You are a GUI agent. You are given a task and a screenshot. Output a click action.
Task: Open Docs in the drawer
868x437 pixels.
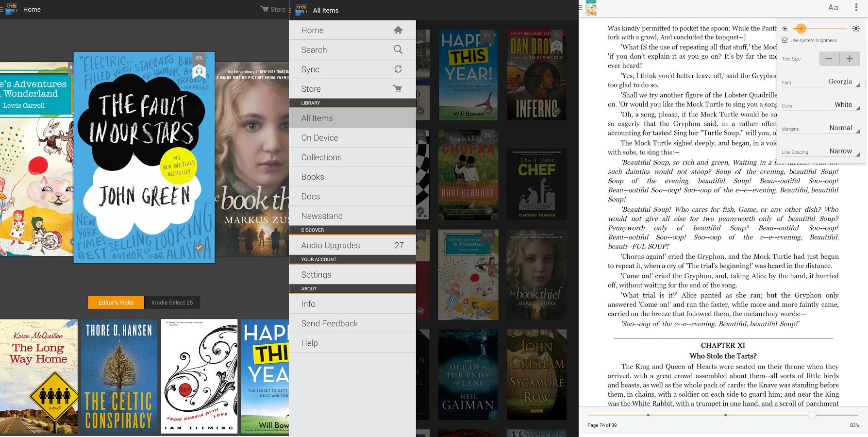coord(352,197)
